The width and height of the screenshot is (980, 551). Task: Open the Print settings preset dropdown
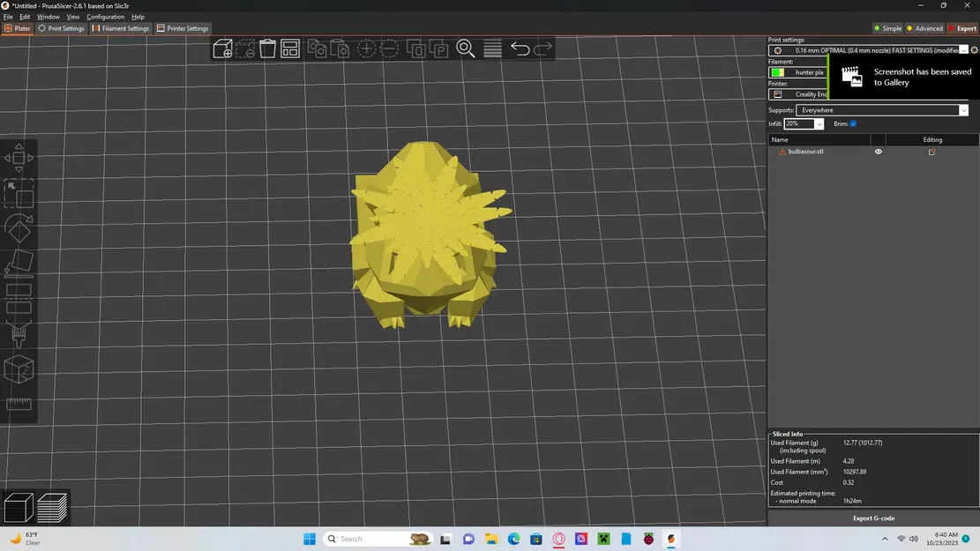(963, 50)
